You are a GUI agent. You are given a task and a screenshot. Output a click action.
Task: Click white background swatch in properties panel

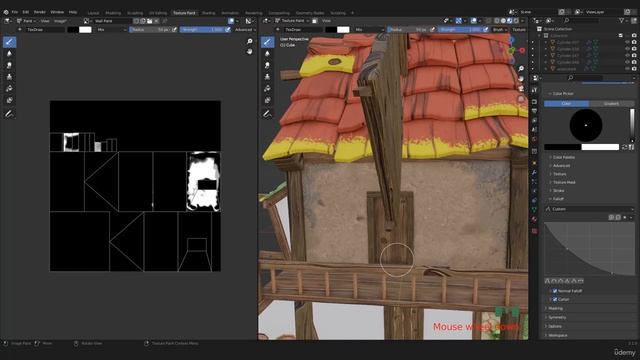(600, 147)
